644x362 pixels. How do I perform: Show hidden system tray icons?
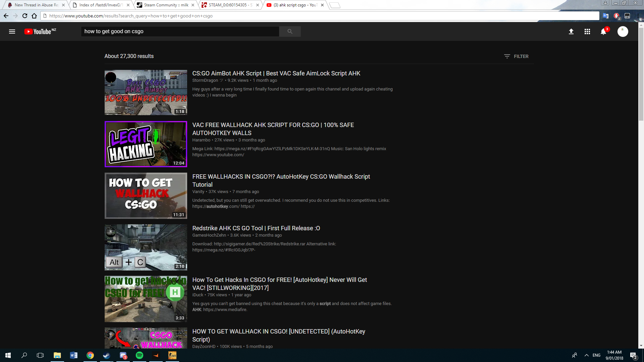point(587,355)
